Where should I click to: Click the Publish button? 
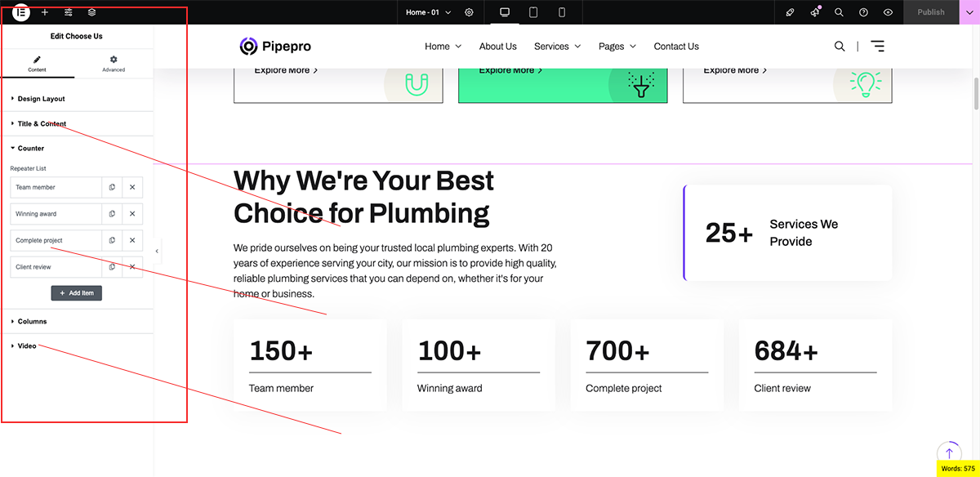(x=930, y=12)
